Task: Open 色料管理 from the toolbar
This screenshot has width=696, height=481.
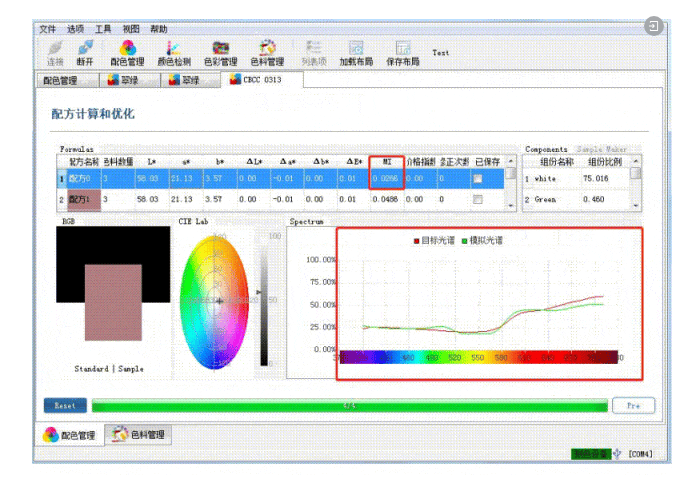Action: click(x=267, y=50)
